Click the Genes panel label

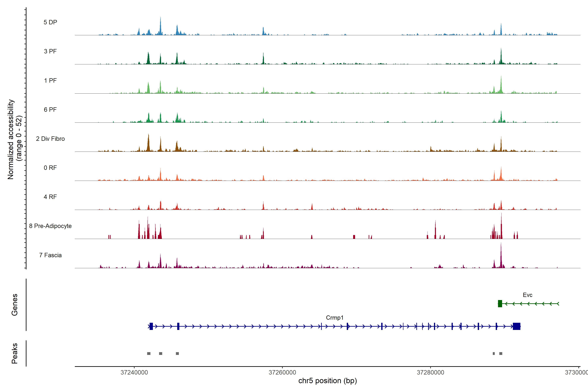pyautogui.click(x=15, y=305)
